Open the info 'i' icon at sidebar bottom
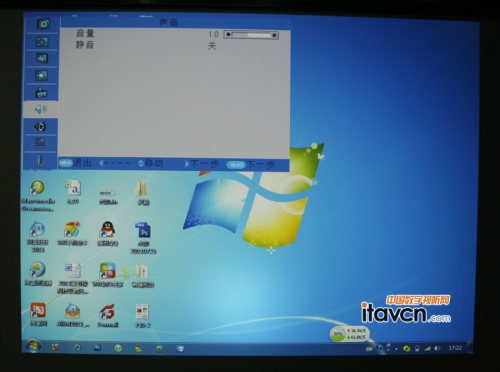 click(x=39, y=161)
